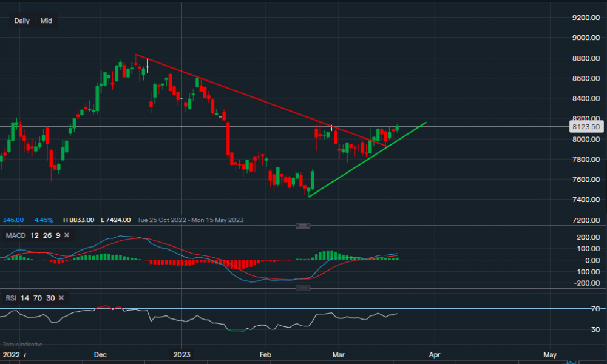Click the date range text below the chart
Screen dimensions: 607x364
(191, 220)
